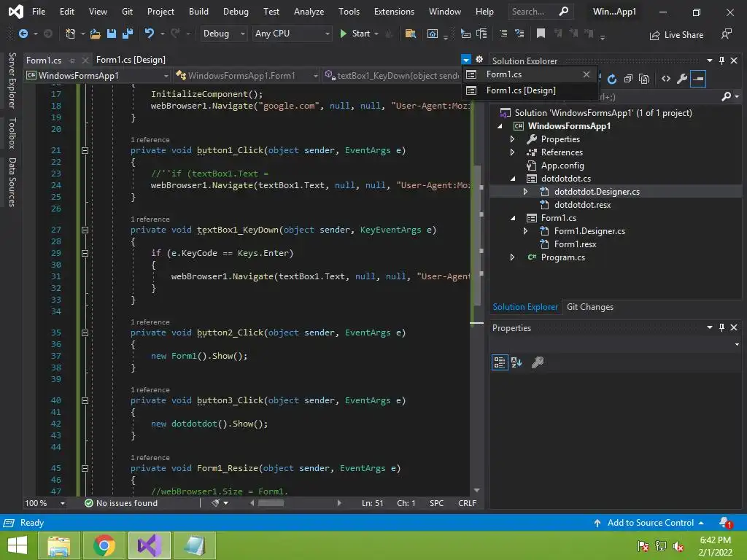747x560 pixels.
Task: Toggle pin on the Form1.cs tab
Action: coord(72,61)
